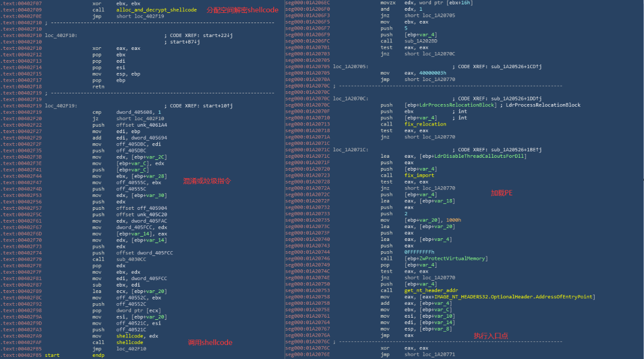The width and height of the screenshot is (644, 359).
Task: Click the unk_4061A4 offset operand
Action: point(142,124)
